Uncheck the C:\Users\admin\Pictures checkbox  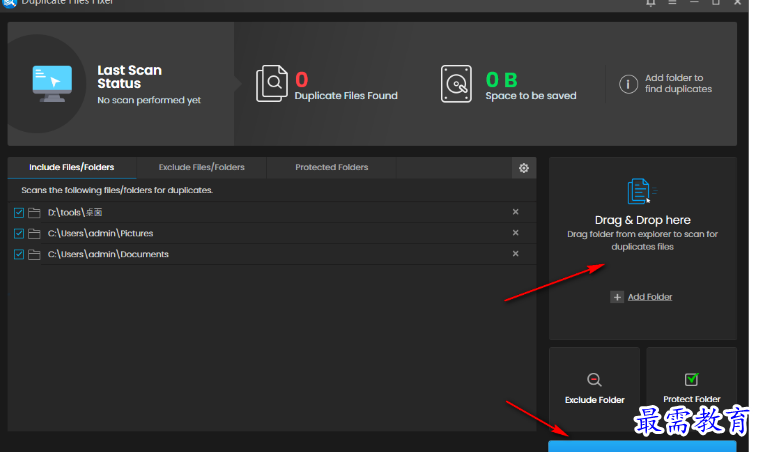(19, 233)
